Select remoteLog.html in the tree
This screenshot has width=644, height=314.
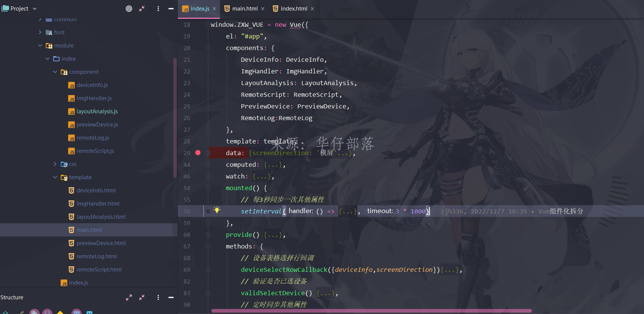(x=97, y=256)
